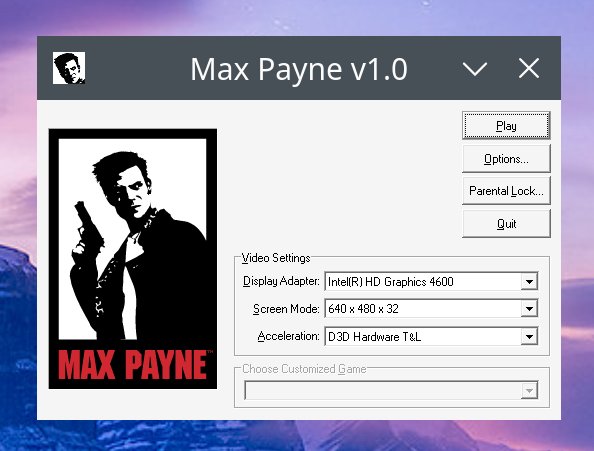Image resolution: width=594 pixels, height=451 pixels.
Task: Minimize the window with the chevron button
Action: (x=475, y=69)
